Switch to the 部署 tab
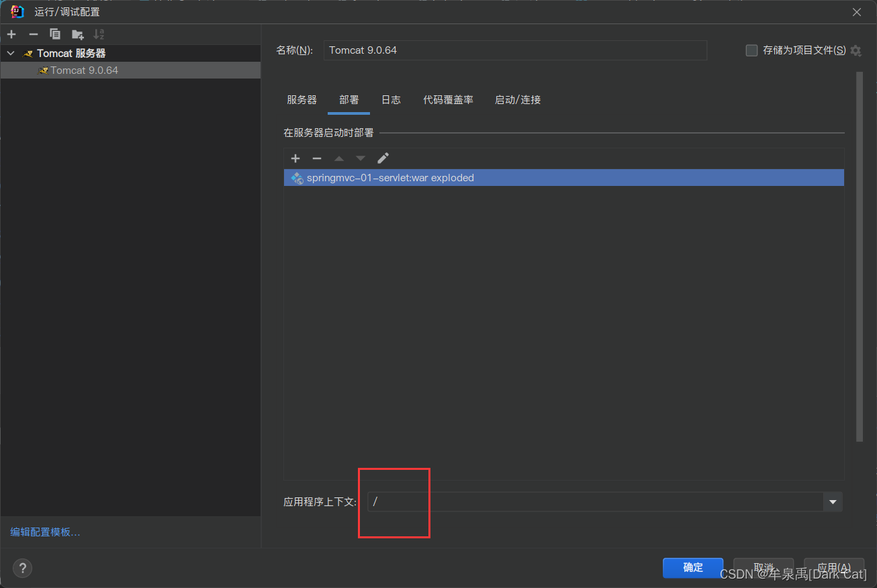Image resolution: width=877 pixels, height=588 pixels. [349, 99]
